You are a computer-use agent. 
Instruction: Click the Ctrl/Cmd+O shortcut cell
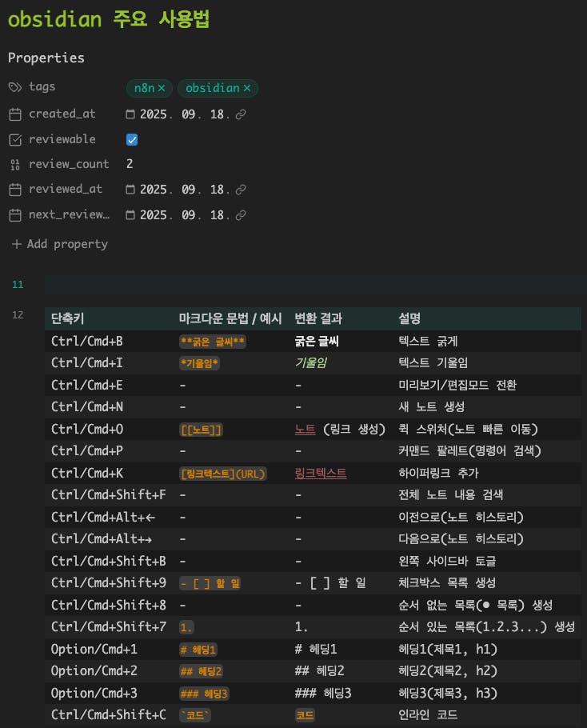click(87, 430)
